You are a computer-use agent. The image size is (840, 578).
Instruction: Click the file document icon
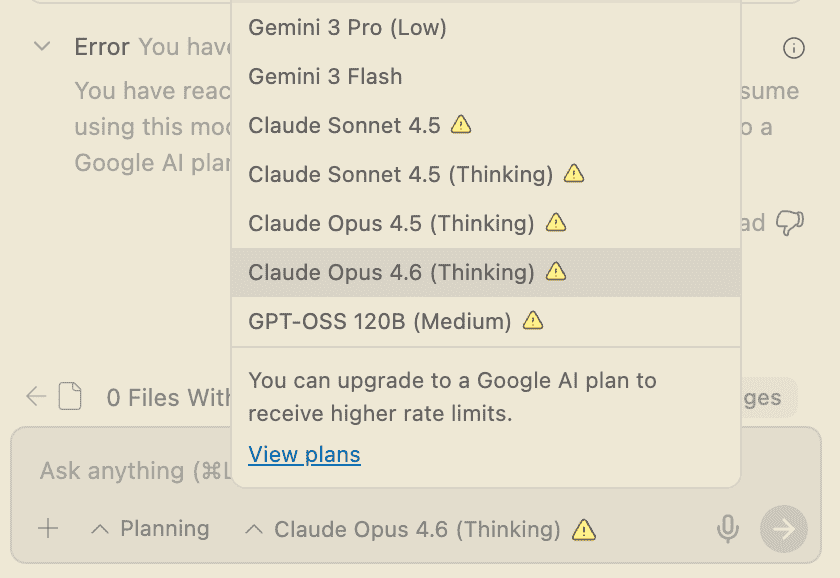point(70,397)
